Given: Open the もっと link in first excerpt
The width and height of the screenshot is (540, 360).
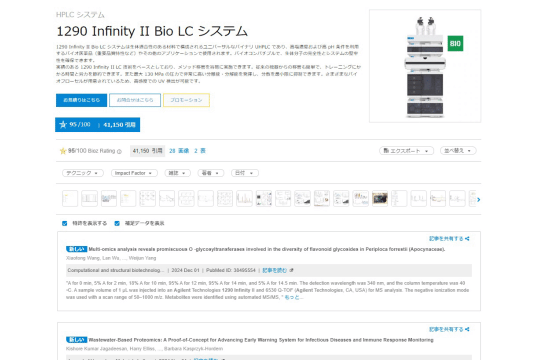Looking at the screenshot, I should click(x=293, y=297).
